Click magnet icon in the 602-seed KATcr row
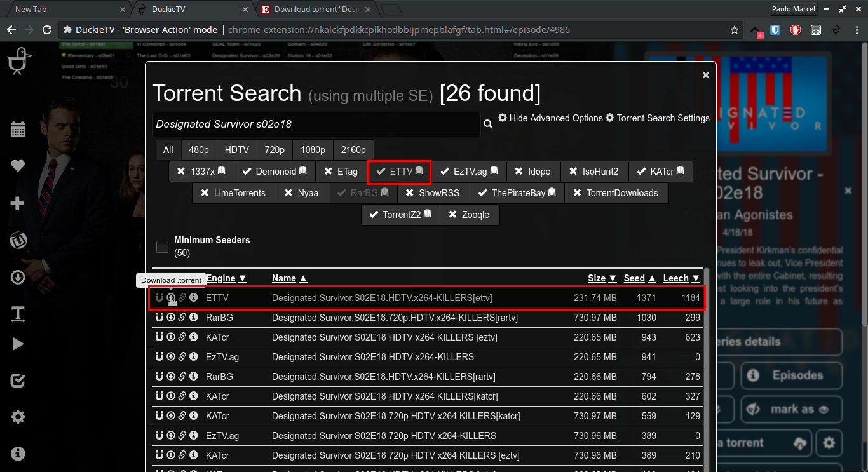 pyautogui.click(x=159, y=396)
